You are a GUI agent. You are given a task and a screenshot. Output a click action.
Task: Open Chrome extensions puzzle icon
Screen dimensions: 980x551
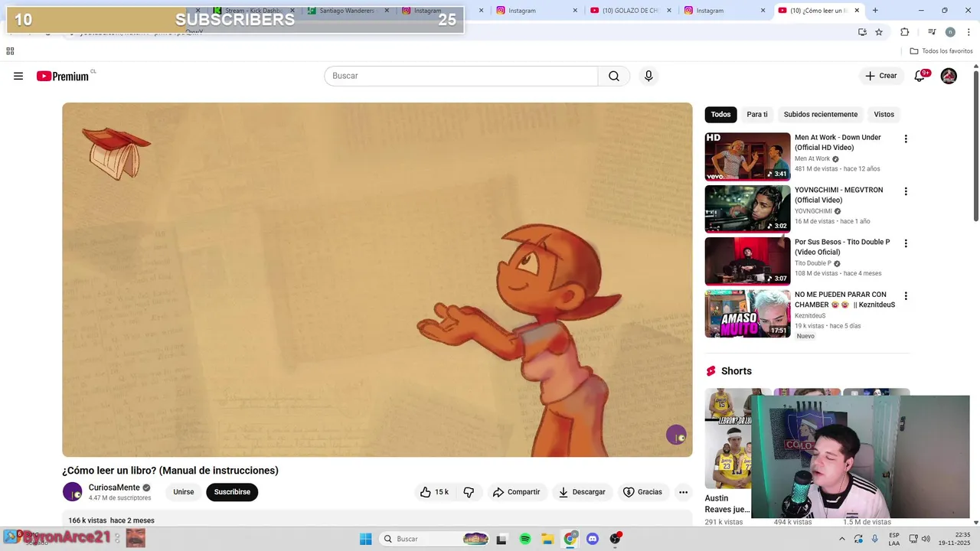tap(905, 32)
